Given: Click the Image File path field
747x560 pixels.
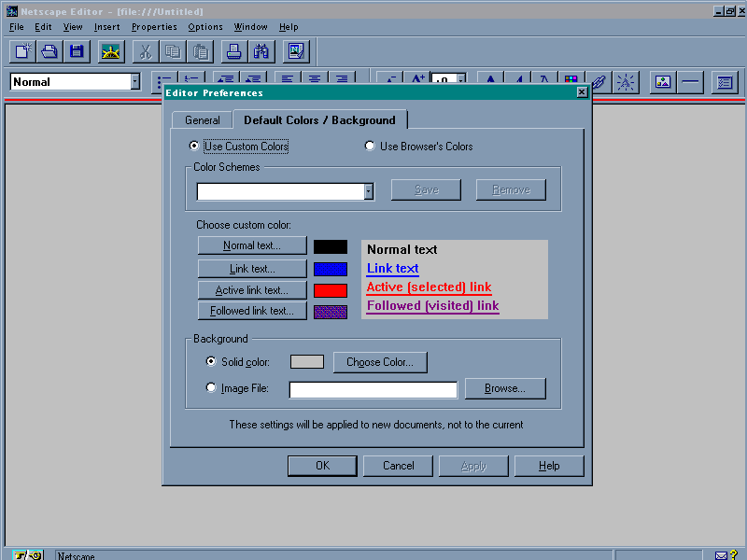Looking at the screenshot, I should [373, 389].
